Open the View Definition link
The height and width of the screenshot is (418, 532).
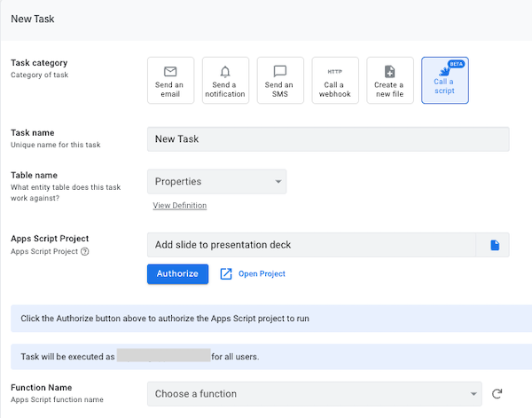180,205
